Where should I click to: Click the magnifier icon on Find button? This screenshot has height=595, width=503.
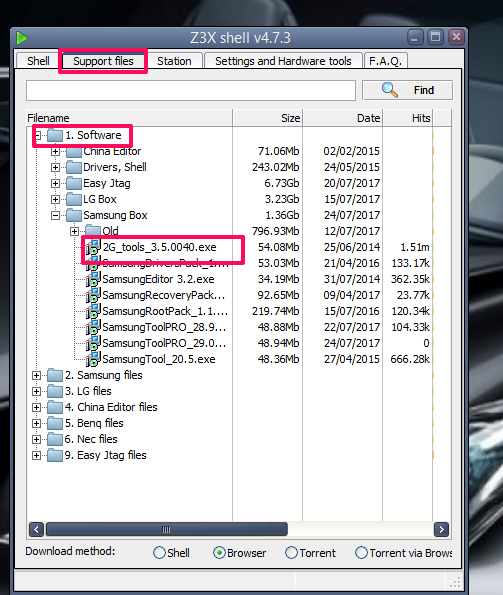pyautogui.click(x=390, y=90)
